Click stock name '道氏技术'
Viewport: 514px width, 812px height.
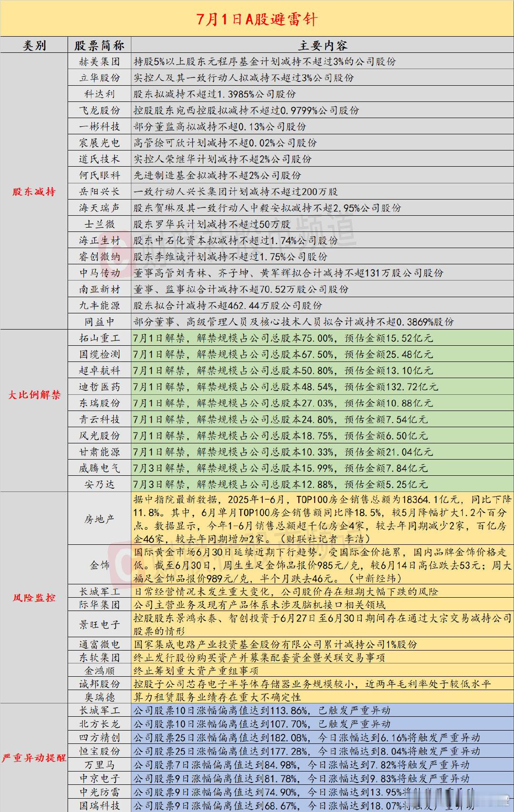99,159
